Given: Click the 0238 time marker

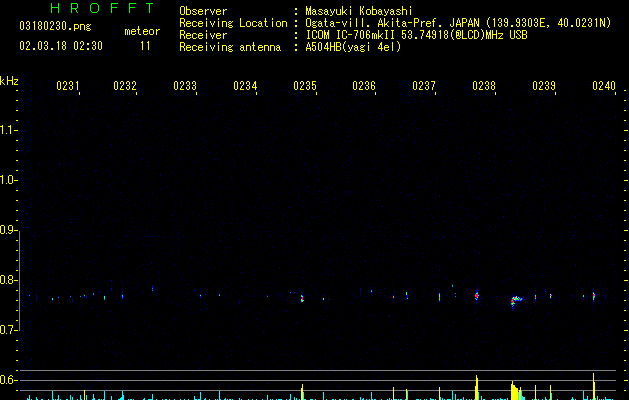Looking at the screenshot, I should tap(484, 86).
